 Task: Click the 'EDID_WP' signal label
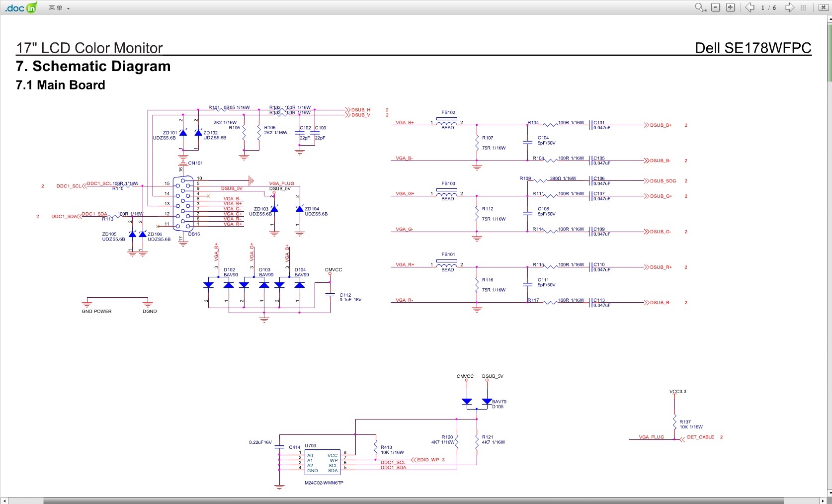pyautogui.click(x=428, y=460)
